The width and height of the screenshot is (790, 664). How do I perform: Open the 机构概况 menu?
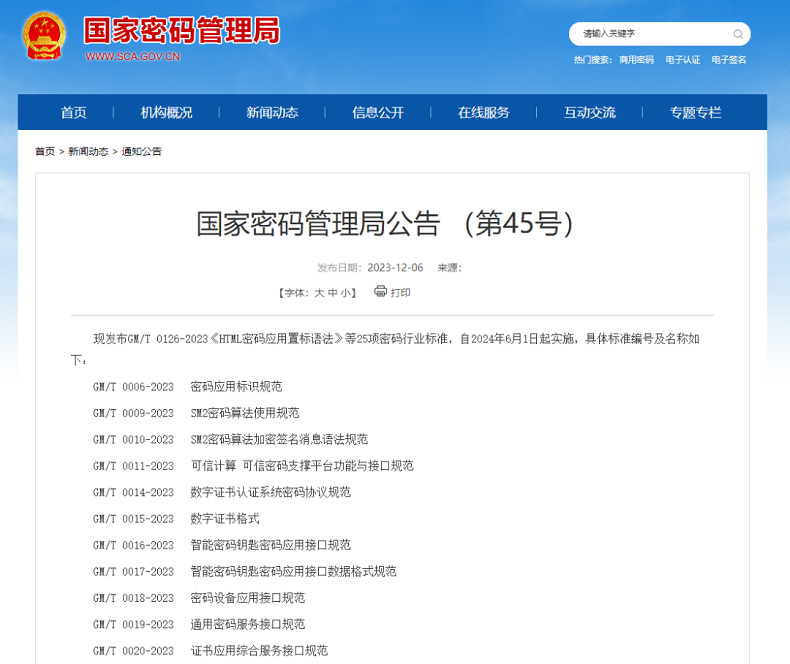click(166, 113)
